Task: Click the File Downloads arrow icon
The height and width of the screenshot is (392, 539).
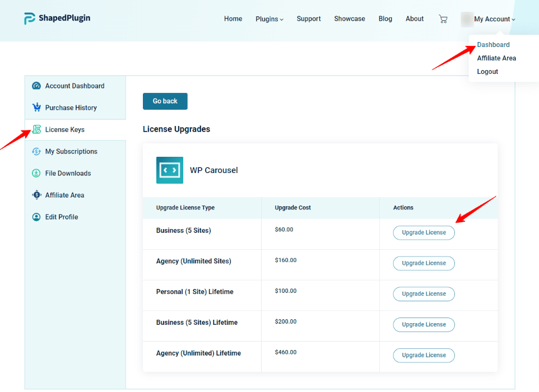Action: (x=36, y=173)
